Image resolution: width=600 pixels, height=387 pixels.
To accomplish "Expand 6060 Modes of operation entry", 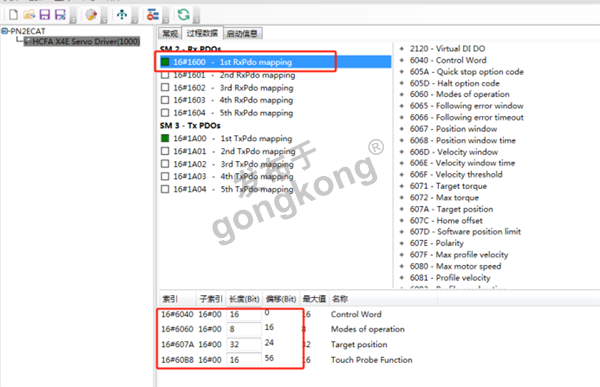I will point(402,94).
